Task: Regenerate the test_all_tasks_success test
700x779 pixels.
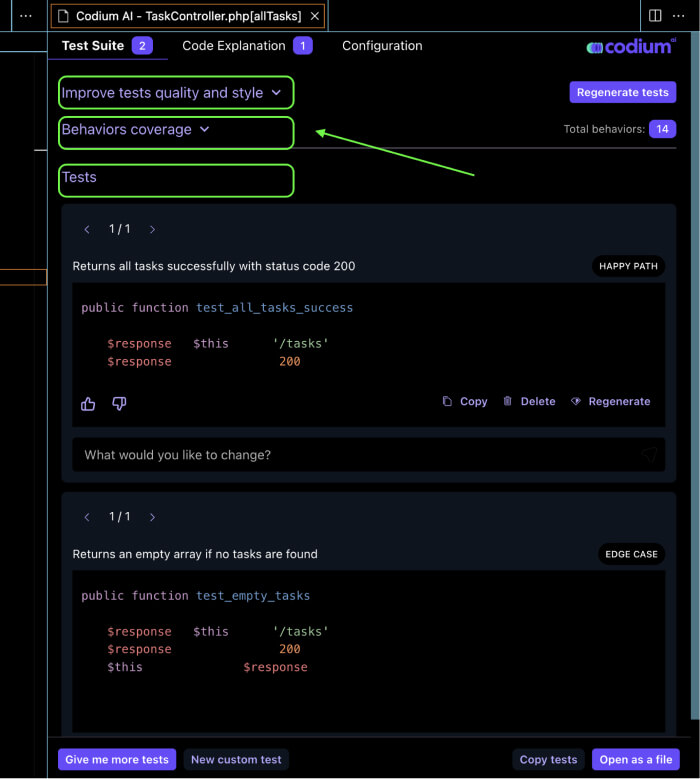Action: 611,401
